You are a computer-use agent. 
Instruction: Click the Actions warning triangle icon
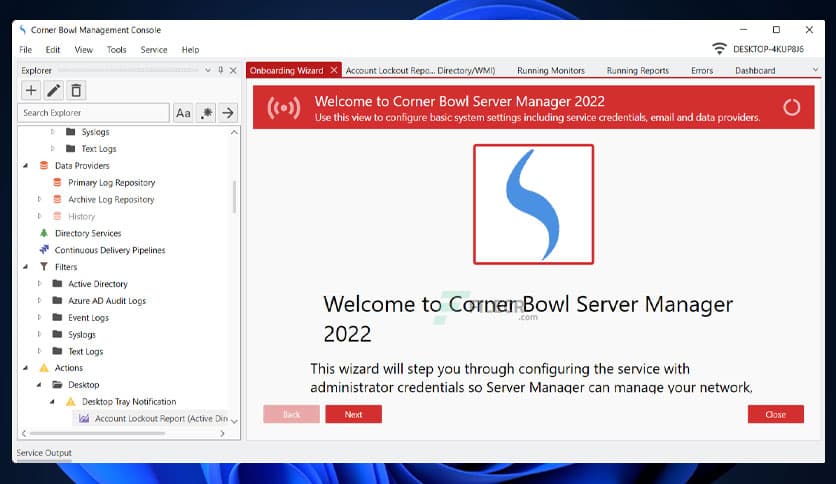click(44, 368)
